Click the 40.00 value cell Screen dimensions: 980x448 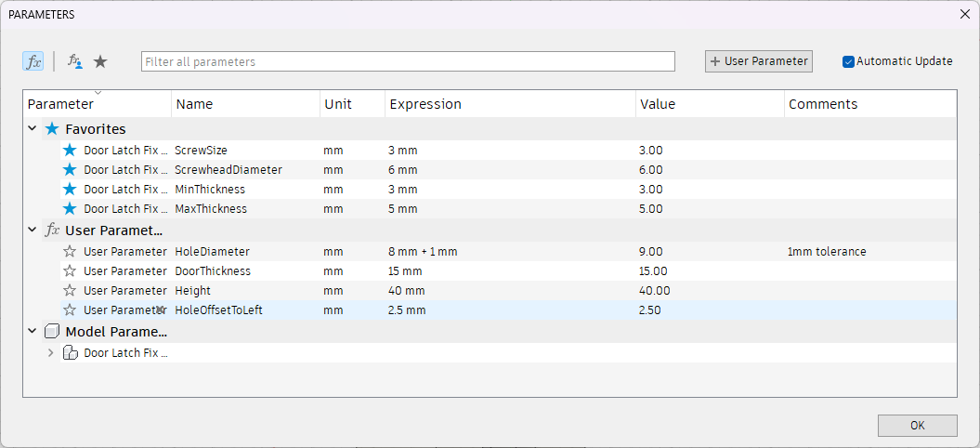(710, 290)
